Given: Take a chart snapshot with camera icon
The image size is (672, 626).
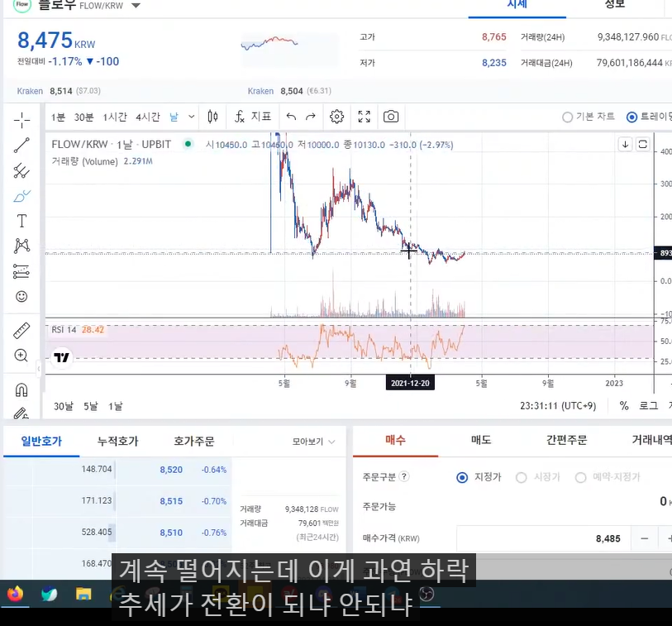Looking at the screenshot, I should tap(391, 117).
